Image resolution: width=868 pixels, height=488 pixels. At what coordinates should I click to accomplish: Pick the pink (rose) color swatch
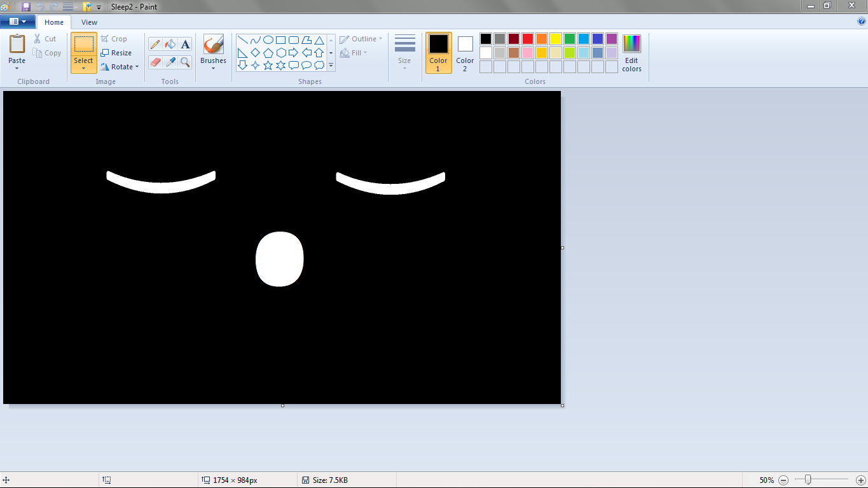pos(528,53)
